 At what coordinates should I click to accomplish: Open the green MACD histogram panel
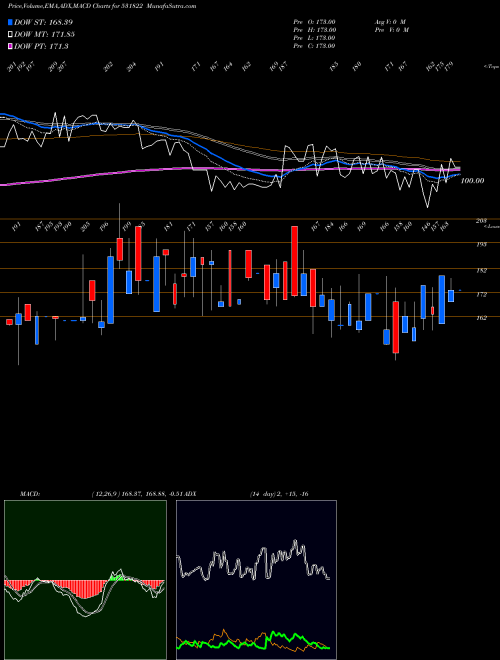coord(85,580)
